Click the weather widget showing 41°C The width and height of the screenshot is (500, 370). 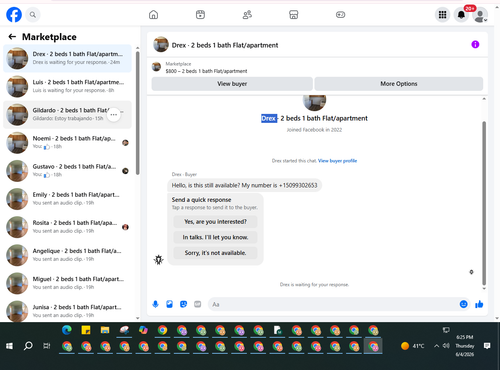point(413,346)
